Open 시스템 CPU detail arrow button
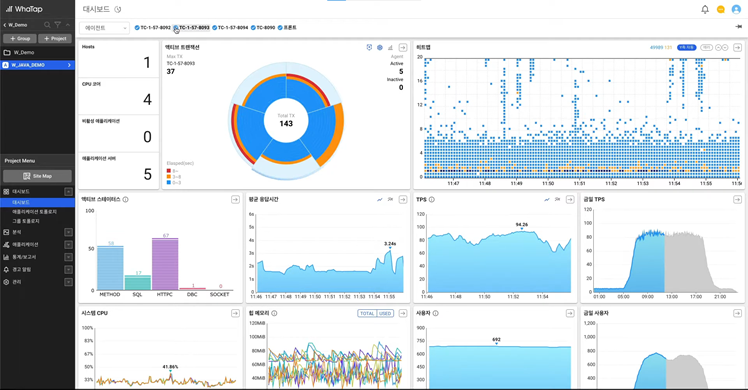 [235, 313]
